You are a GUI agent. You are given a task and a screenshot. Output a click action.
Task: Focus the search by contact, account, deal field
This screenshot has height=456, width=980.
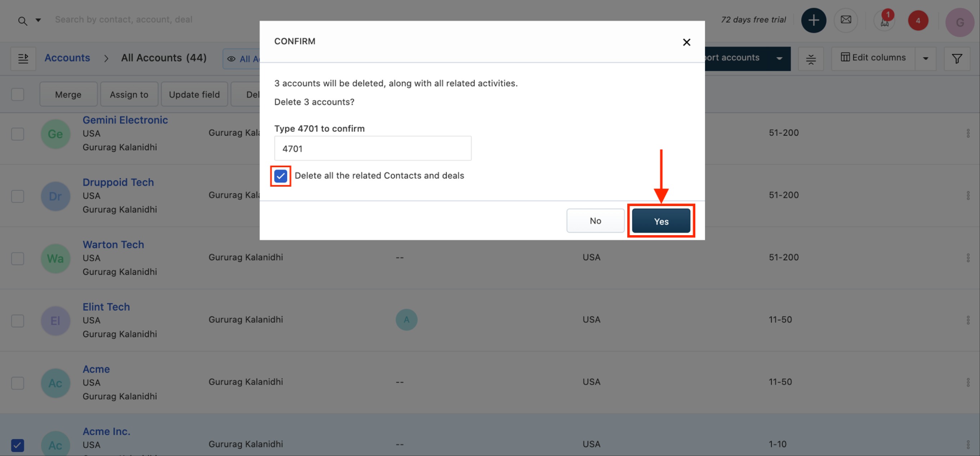click(124, 19)
